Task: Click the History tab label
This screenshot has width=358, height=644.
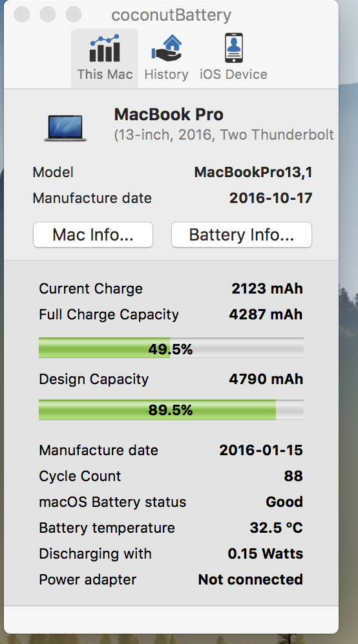Action: [x=166, y=74]
